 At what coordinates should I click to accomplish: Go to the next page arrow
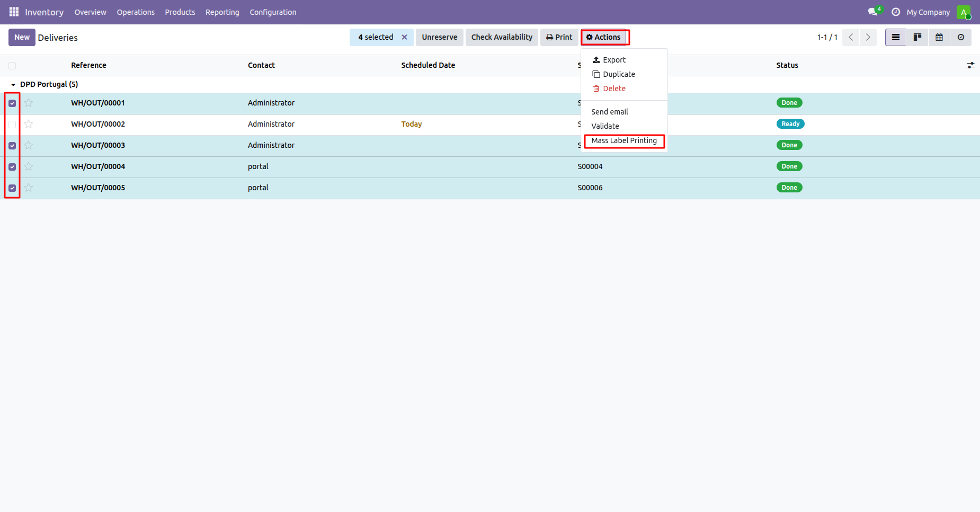coord(868,37)
